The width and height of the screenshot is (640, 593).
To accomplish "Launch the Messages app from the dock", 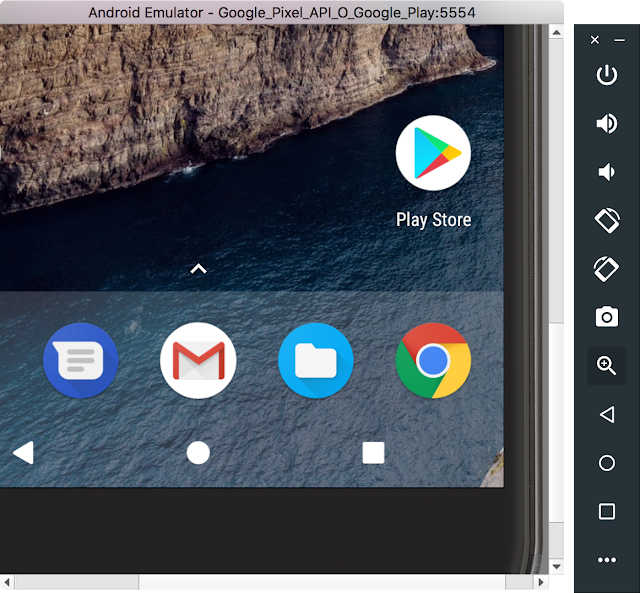I will tap(81, 360).
